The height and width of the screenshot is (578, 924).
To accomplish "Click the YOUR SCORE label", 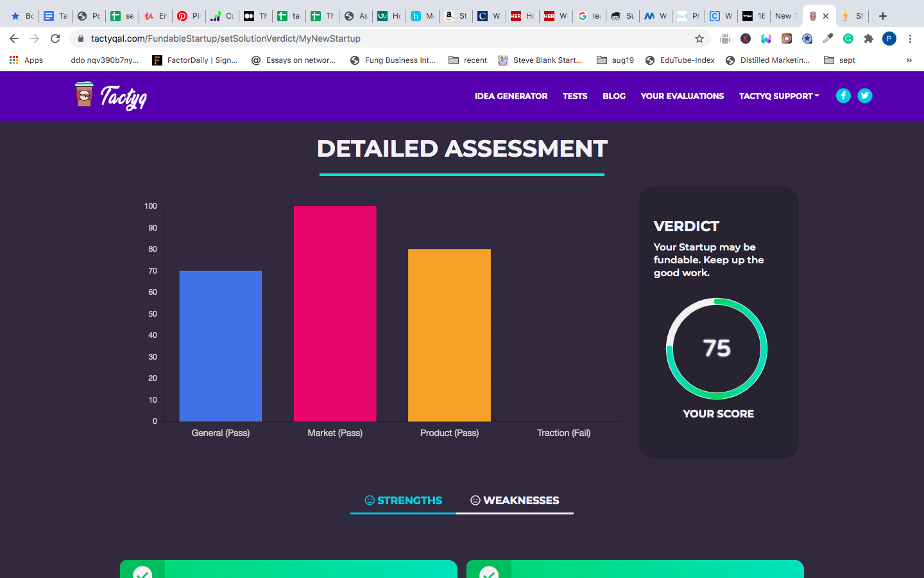I will pos(719,414).
